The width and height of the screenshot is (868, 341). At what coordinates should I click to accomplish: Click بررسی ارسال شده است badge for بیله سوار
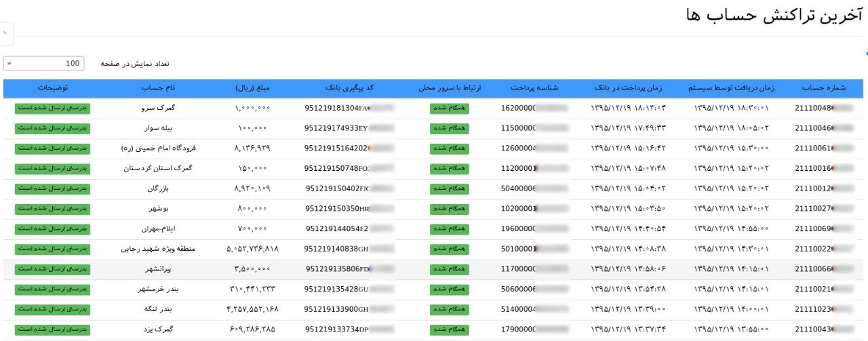coord(52,128)
